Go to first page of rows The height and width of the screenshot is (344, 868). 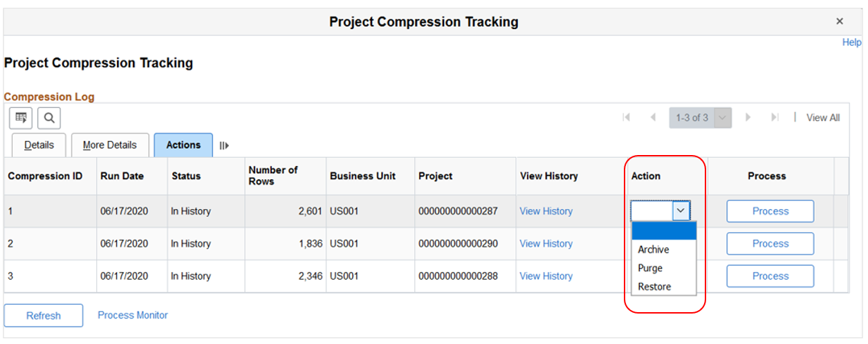(627, 118)
